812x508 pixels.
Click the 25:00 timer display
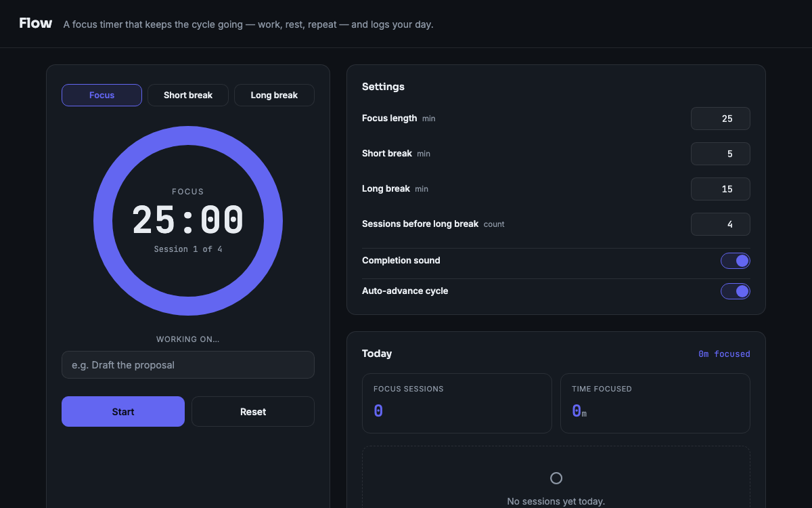click(x=188, y=220)
